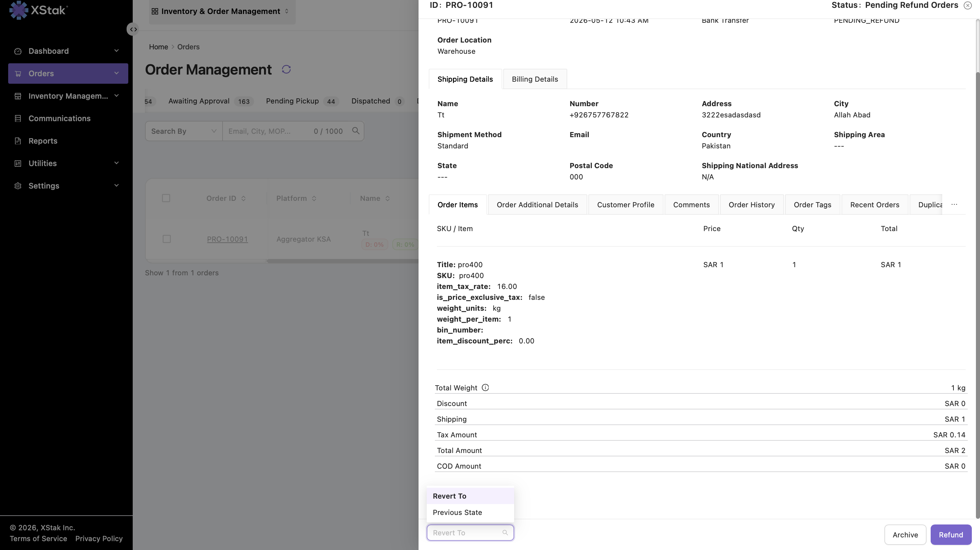Click the search icon in Revert To field
This screenshot has width=980, height=550.
coord(505,533)
